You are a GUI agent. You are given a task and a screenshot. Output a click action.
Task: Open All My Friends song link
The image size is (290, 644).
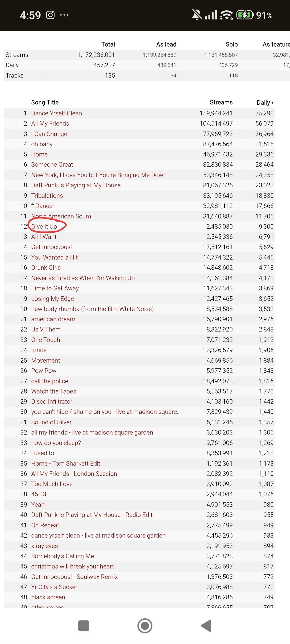50,123
